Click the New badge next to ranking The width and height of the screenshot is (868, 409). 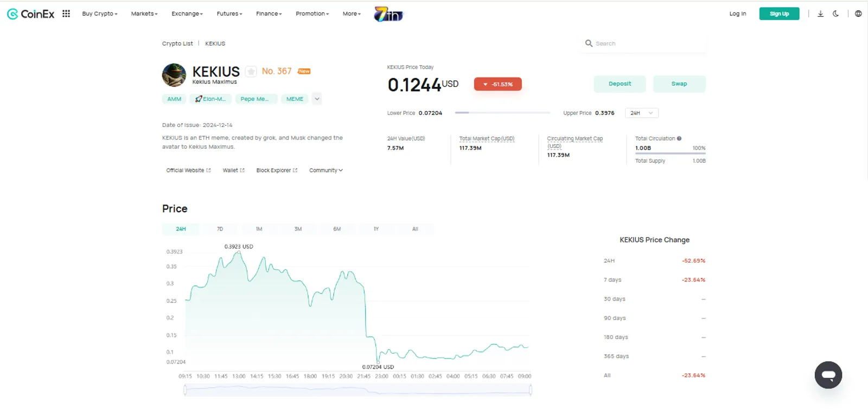(x=304, y=71)
